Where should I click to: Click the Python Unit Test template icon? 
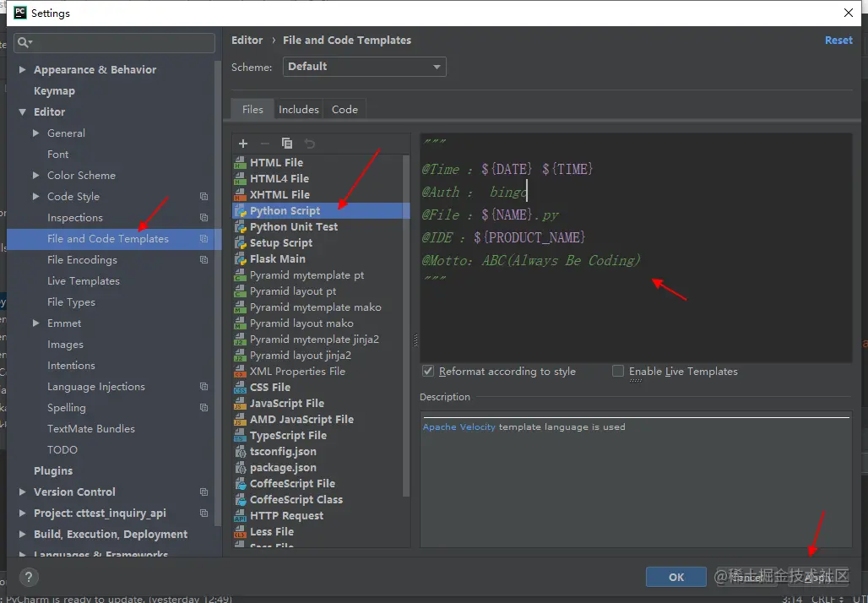[x=240, y=227]
